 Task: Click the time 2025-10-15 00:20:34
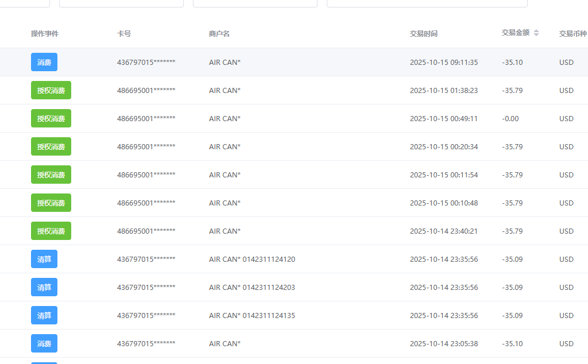click(x=444, y=146)
